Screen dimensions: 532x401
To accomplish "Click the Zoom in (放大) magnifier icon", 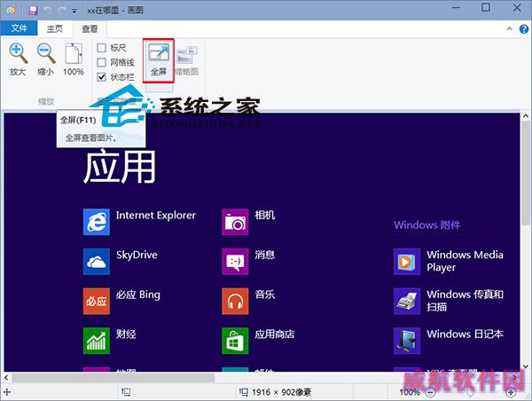I will pyautogui.click(x=18, y=53).
